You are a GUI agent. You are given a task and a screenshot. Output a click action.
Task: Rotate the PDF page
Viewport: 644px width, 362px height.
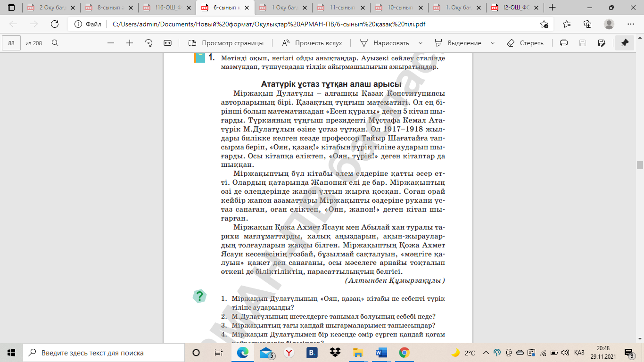point(149,43)
